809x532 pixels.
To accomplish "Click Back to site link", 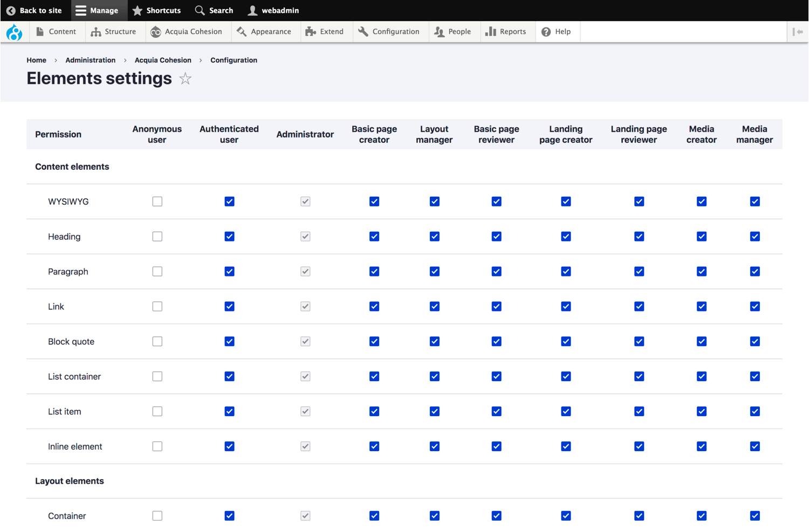I will click(35, 11).
